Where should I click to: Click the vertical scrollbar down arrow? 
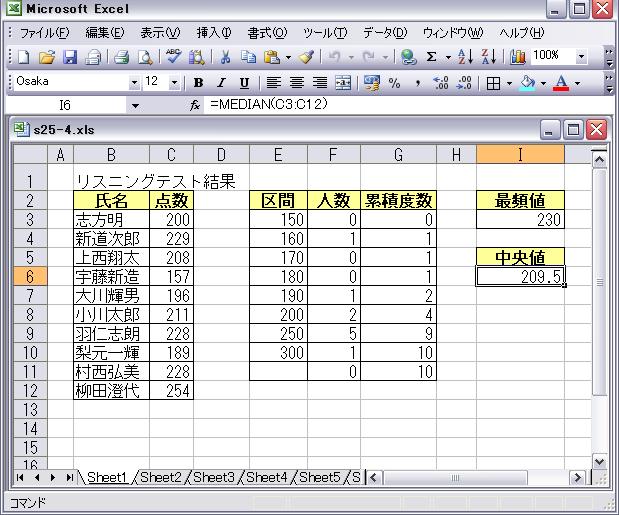point(600,462)
